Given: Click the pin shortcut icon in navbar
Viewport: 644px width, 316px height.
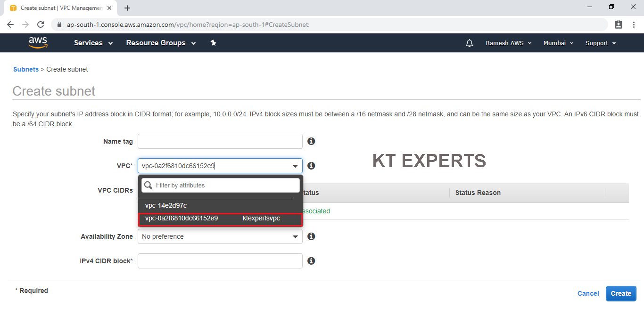Looking at the screenshot, I should (x=213, y=43).
